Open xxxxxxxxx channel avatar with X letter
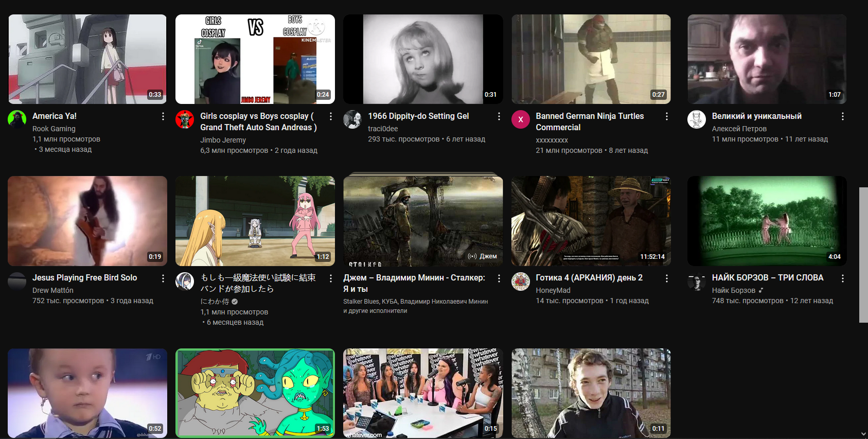This screenshot has width=868, height=439. point(521,119)
